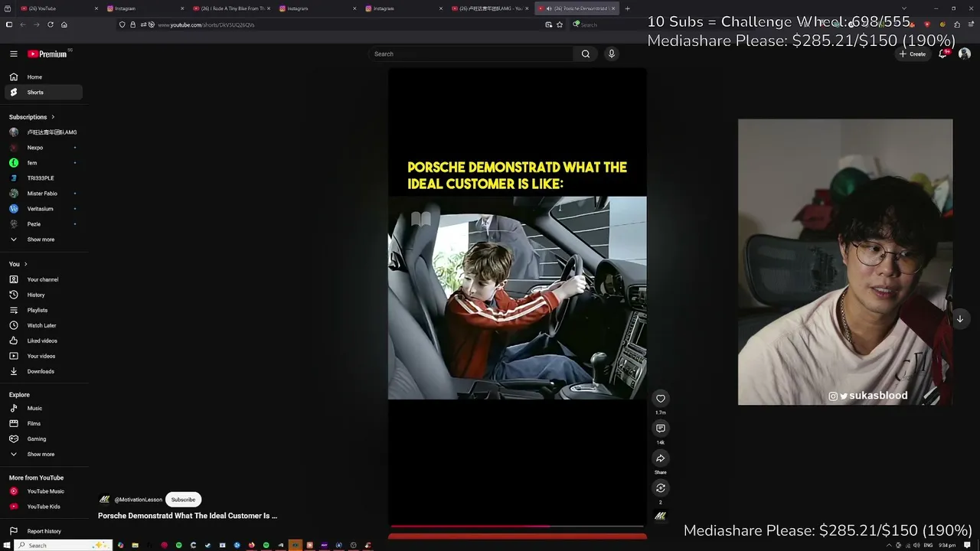Like this Short
Viewport: 980px width, 551px height.
pyautogui.click(x=661, y=399)
